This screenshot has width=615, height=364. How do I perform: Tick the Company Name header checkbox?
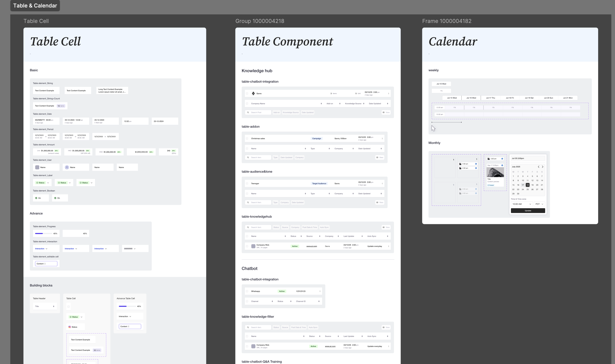[x=247, y=103]
